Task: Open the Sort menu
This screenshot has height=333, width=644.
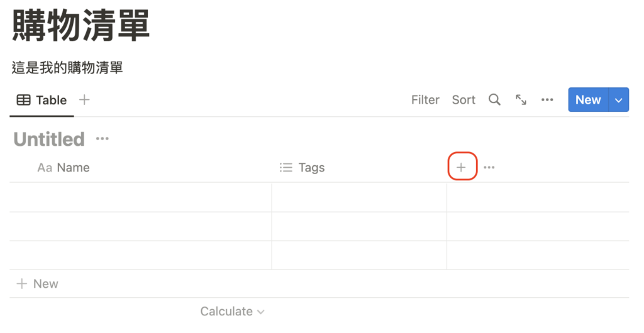Action: point(464,100)
